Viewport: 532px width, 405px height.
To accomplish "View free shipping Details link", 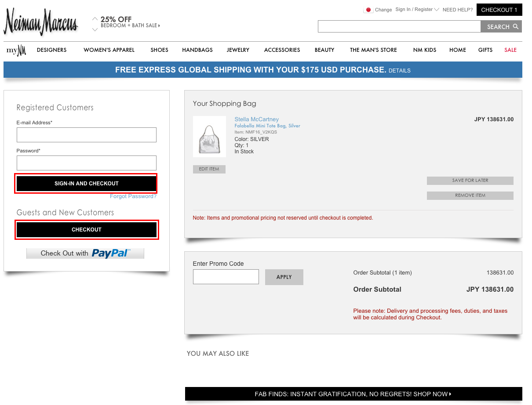I will point(400,70).
